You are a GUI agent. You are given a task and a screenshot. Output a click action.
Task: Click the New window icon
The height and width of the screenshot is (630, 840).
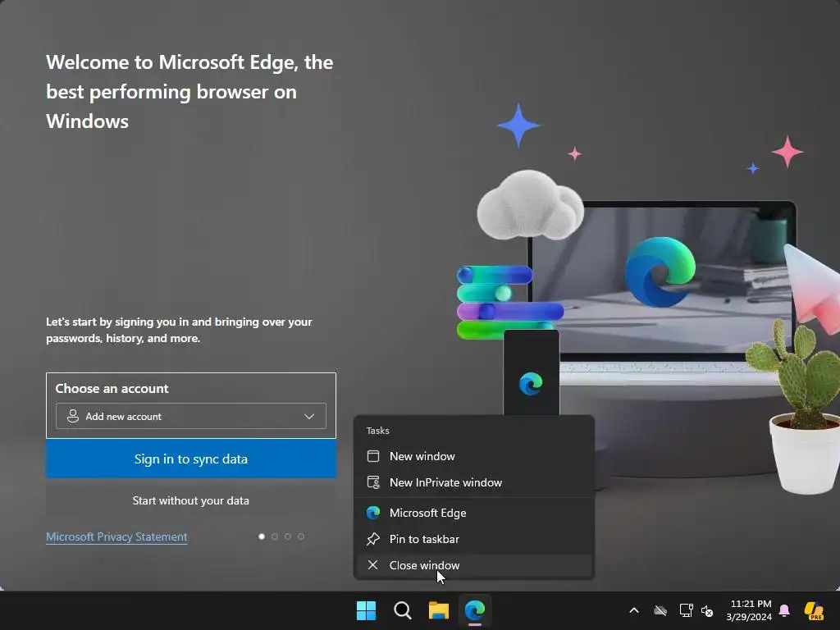[x=373, y=456]
